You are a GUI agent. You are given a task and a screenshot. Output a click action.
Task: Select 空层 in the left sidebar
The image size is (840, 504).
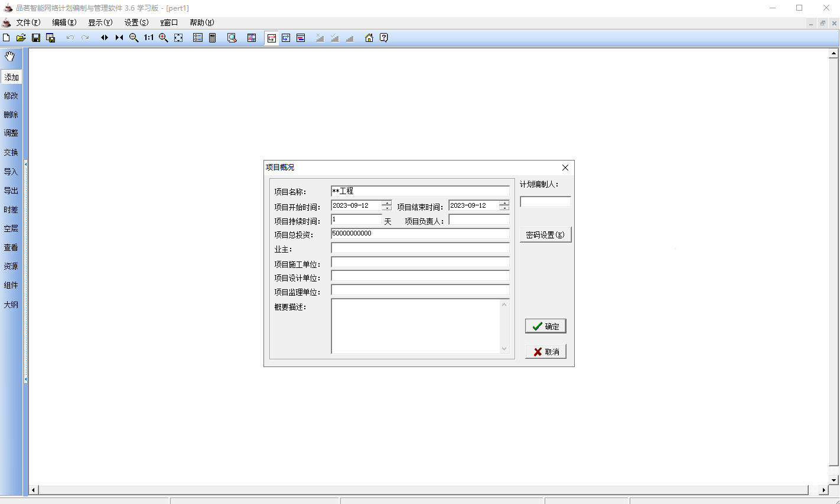(11, 228)
